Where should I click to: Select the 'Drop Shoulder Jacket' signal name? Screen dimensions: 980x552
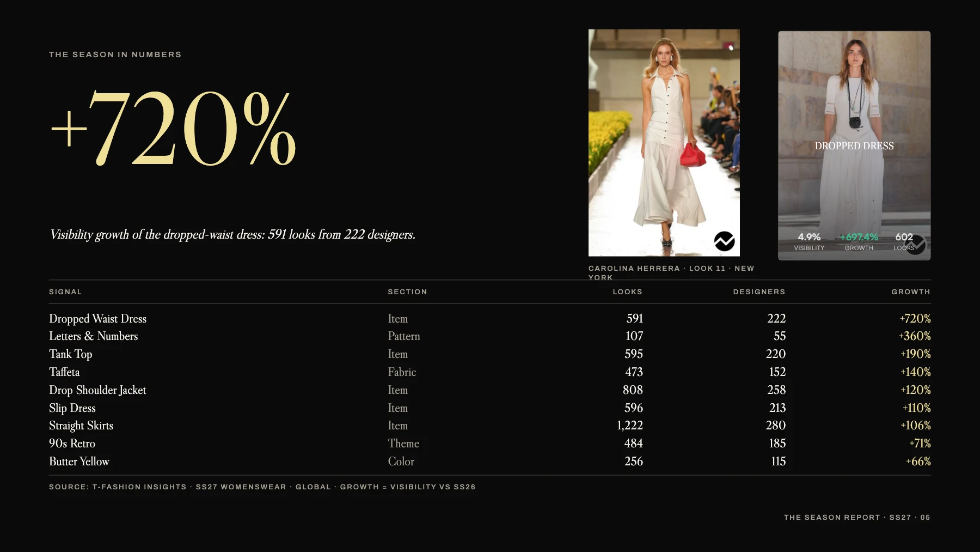[97, 390]
